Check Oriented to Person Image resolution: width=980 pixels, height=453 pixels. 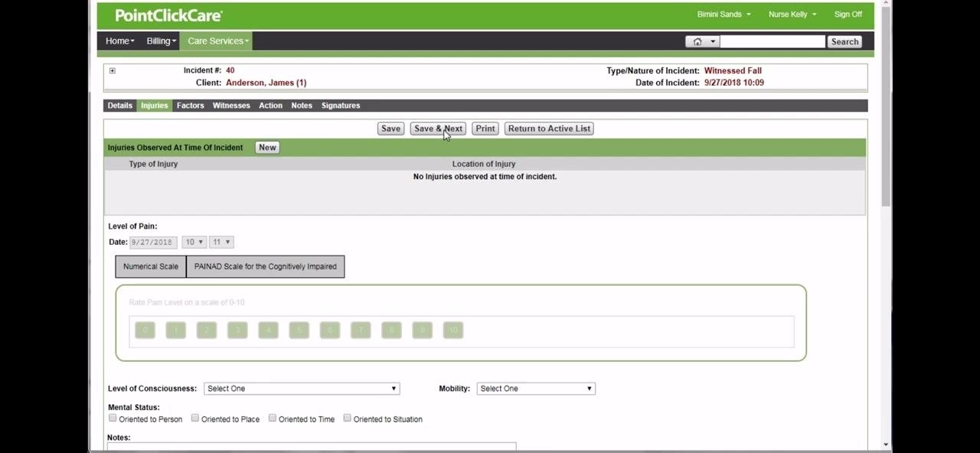pyautogui.click(x=113, y=419)
